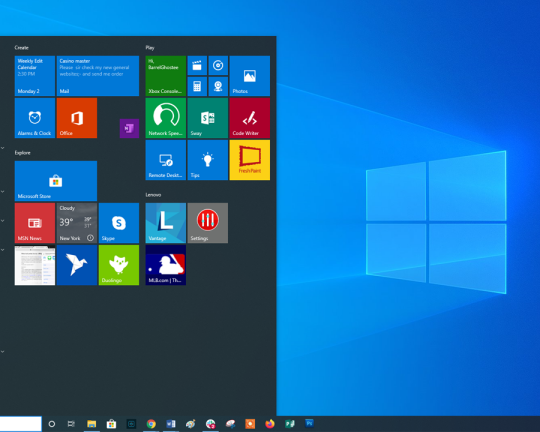Launch the Code Writer tile
Viewport: 540px width, 432px height.
(250, 118)
